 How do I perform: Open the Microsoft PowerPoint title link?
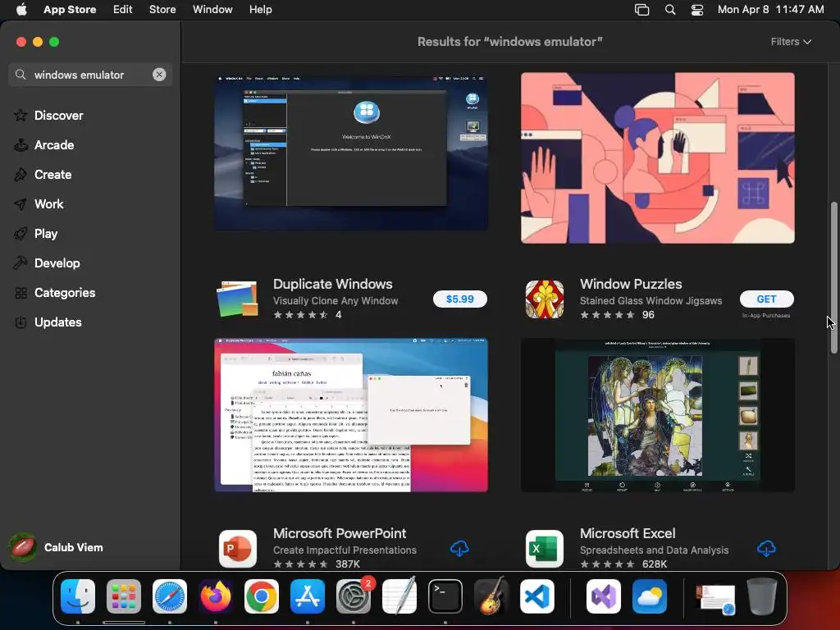point(340,533)
